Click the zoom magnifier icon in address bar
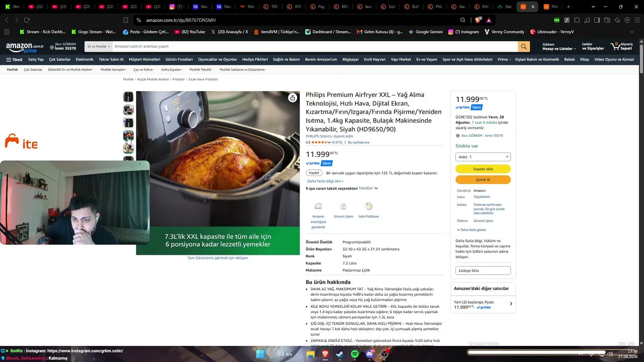644x362 pixels. 463,20
